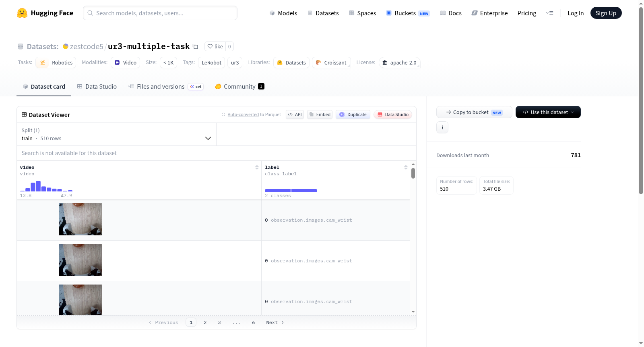The image size is (644, 347).
Task: Click Copy to bucket button
Action: coord(474,112)
